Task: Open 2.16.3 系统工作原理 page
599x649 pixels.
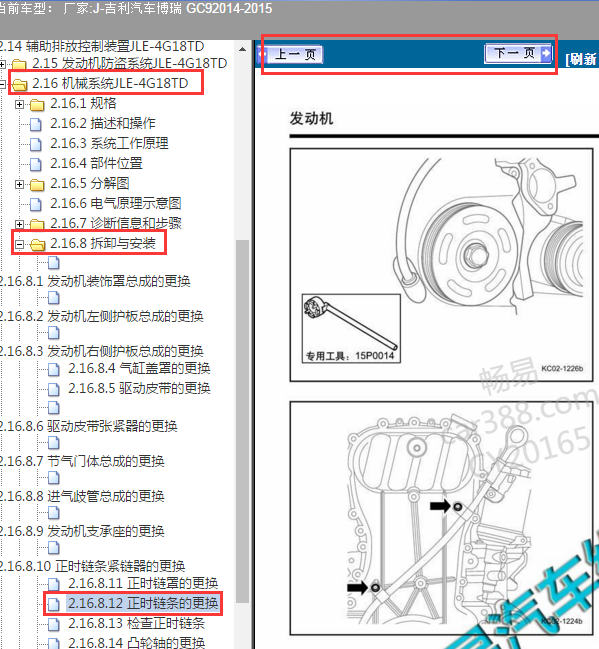Action: (109, 143)
